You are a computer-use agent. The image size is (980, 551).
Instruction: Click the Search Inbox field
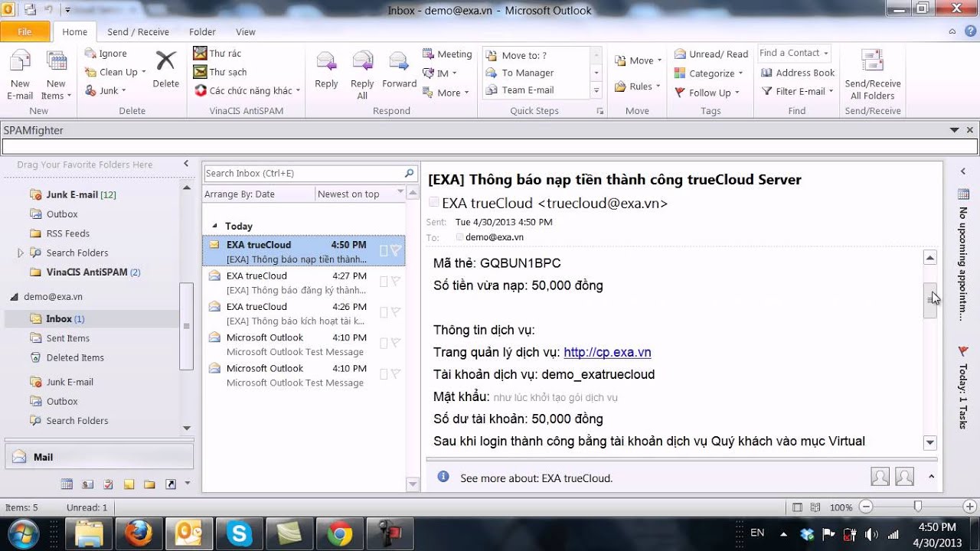(302, 173)
